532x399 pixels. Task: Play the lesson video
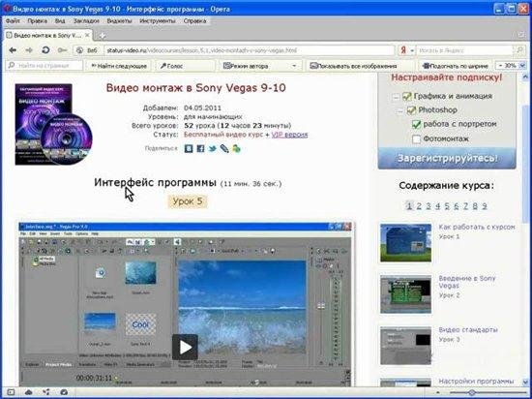click(185, 347)
